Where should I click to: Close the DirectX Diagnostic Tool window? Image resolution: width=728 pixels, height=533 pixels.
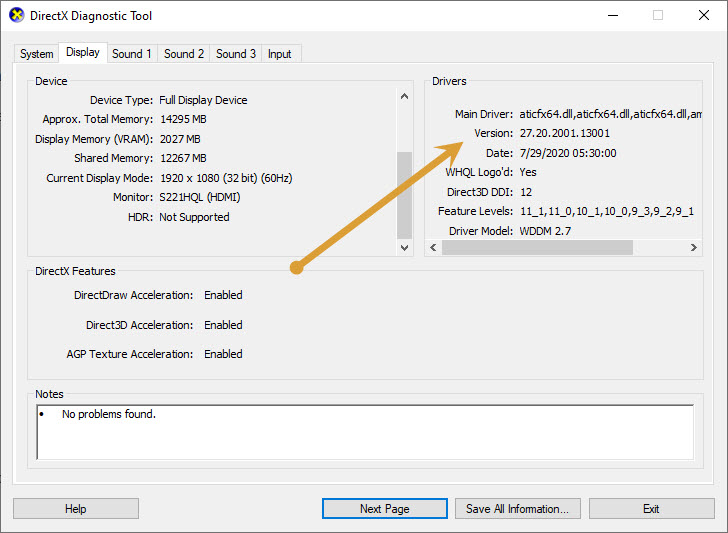704,15
